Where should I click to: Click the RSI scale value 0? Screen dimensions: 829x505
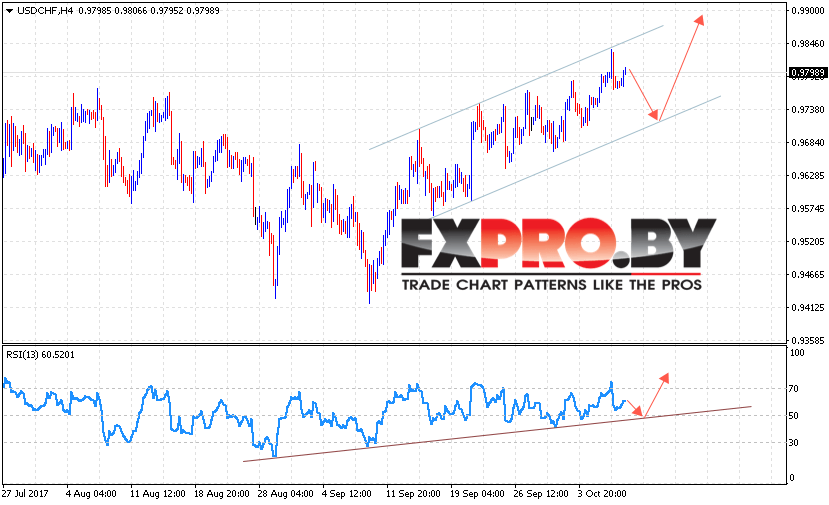tap(791, 478)
